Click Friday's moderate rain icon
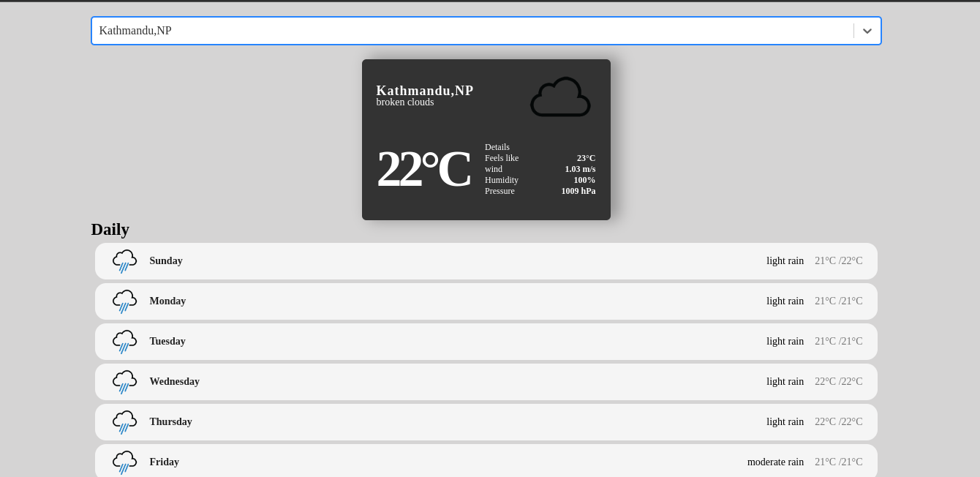Viewport: 980px width, 477px height. (x=124, y=462)
